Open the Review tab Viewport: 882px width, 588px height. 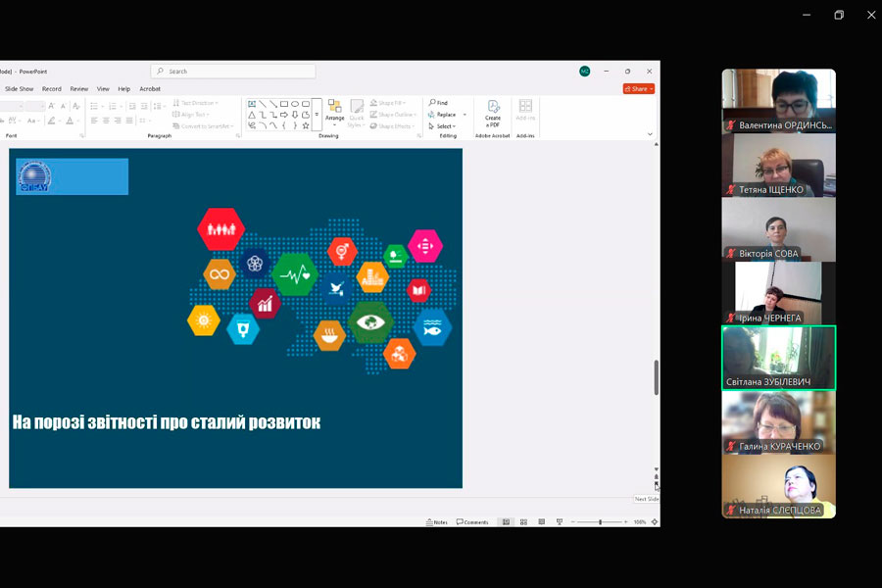tap(79, 89)
